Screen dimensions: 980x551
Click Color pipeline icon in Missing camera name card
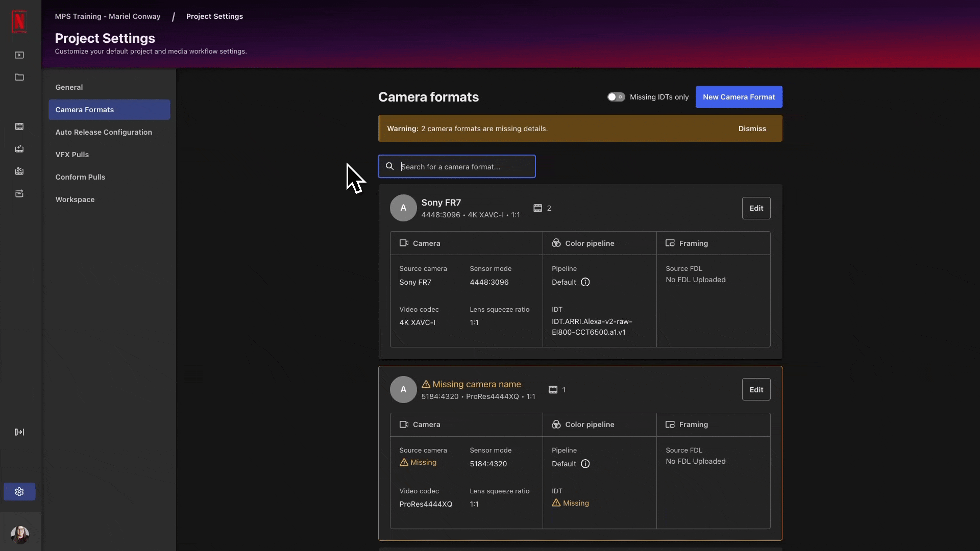pos(556,424)
